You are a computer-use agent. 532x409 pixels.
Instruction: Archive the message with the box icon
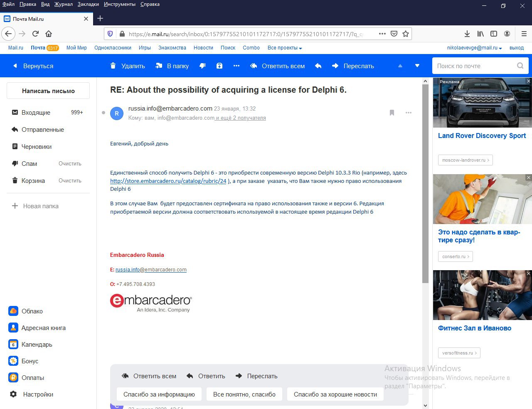[219, 66]
